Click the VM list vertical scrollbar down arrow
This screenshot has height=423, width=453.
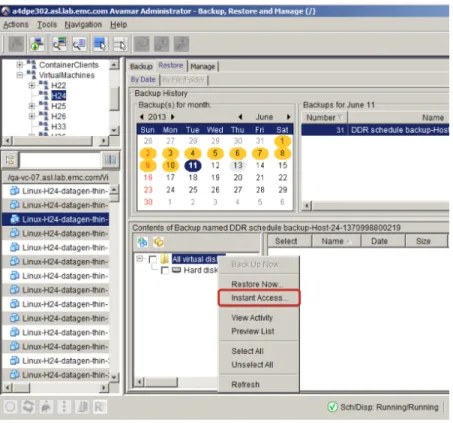coord(114,377)
